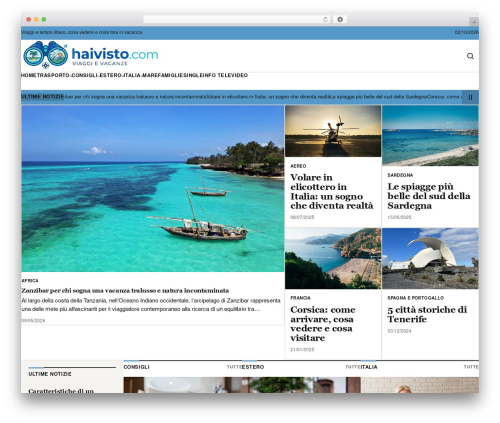Open the helicopter sunset thumbnail
The image size is (500, 423).
[x=333, y=131]
